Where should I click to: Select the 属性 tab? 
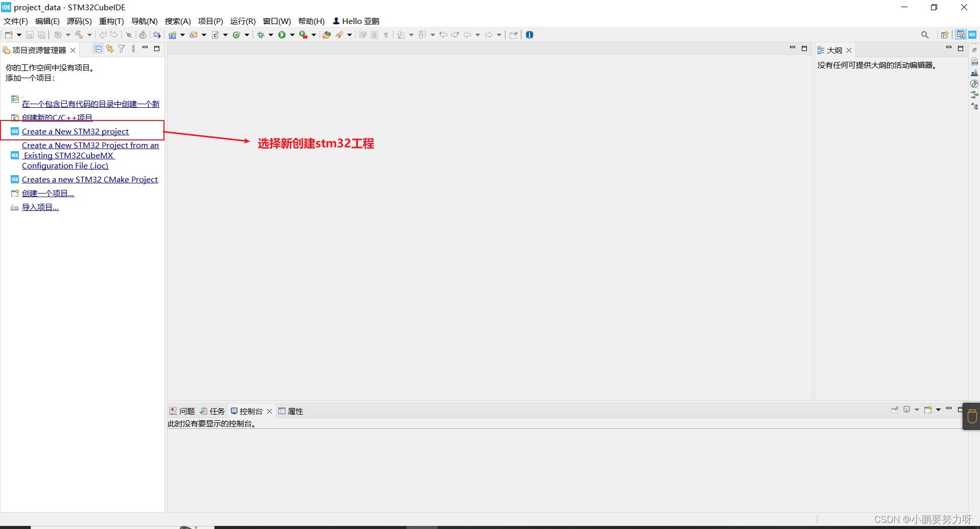click(291, 411)
